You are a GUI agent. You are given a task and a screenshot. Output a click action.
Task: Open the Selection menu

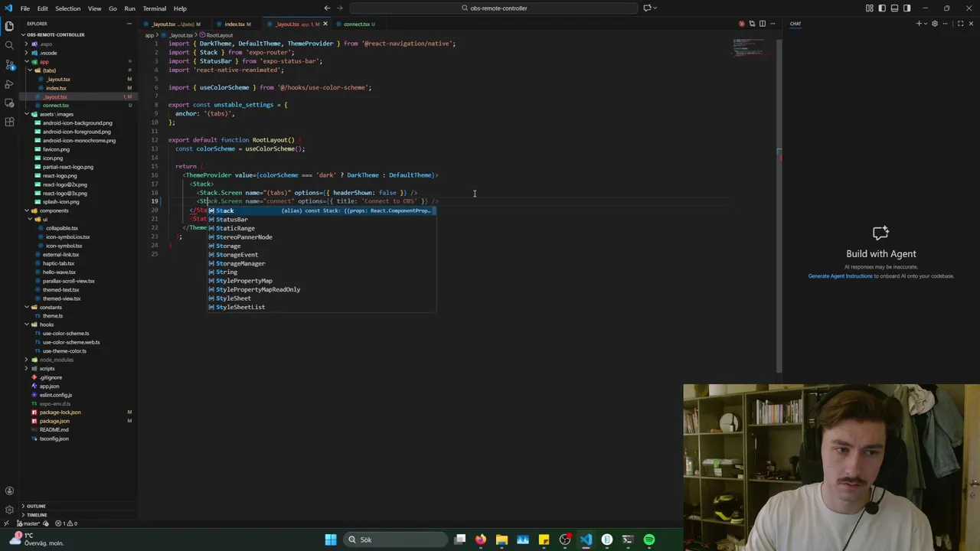coord(67,8)
